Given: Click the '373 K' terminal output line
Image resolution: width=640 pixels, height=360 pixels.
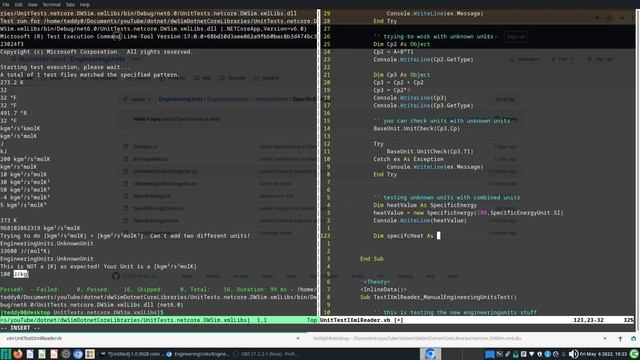Looking at the screenshot, I should (x=9, y=220).
